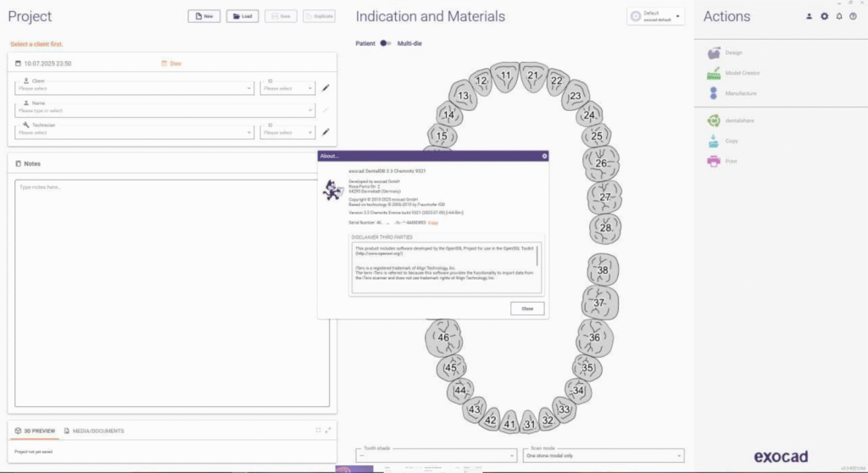
Task: Toggle Patient / Multi-die switch
Action: coord(386,43)
